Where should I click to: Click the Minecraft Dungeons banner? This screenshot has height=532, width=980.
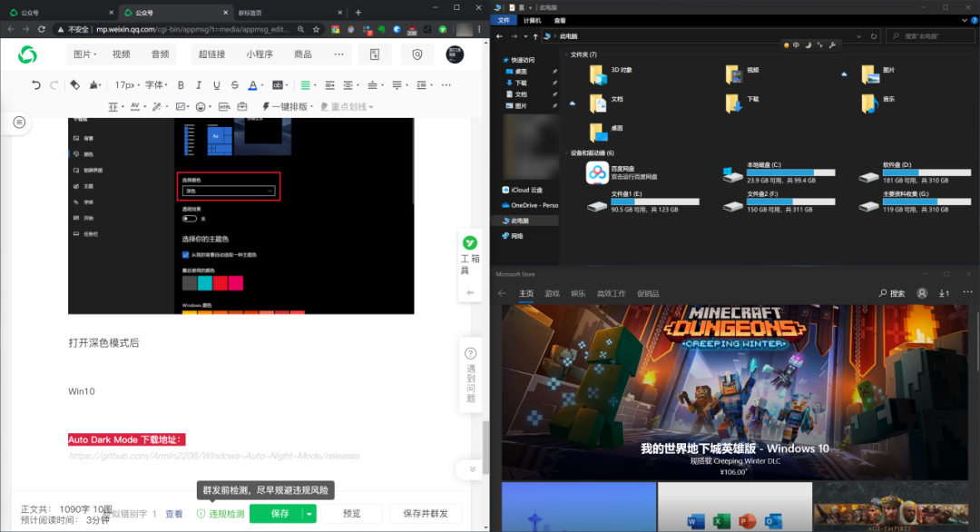pos(734,392)
